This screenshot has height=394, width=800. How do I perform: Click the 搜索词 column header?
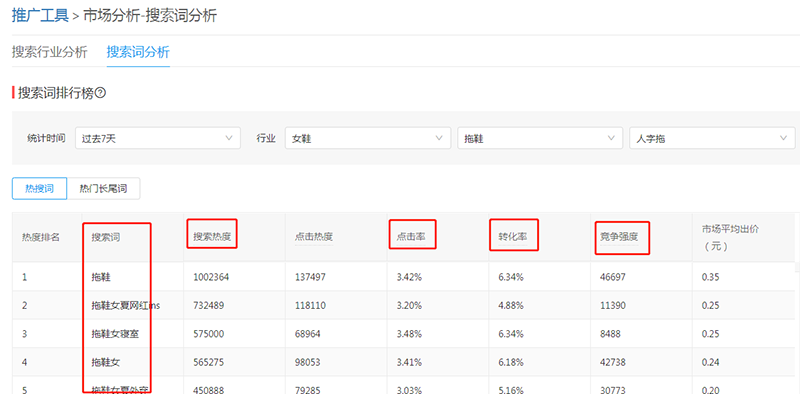(106, 237)
